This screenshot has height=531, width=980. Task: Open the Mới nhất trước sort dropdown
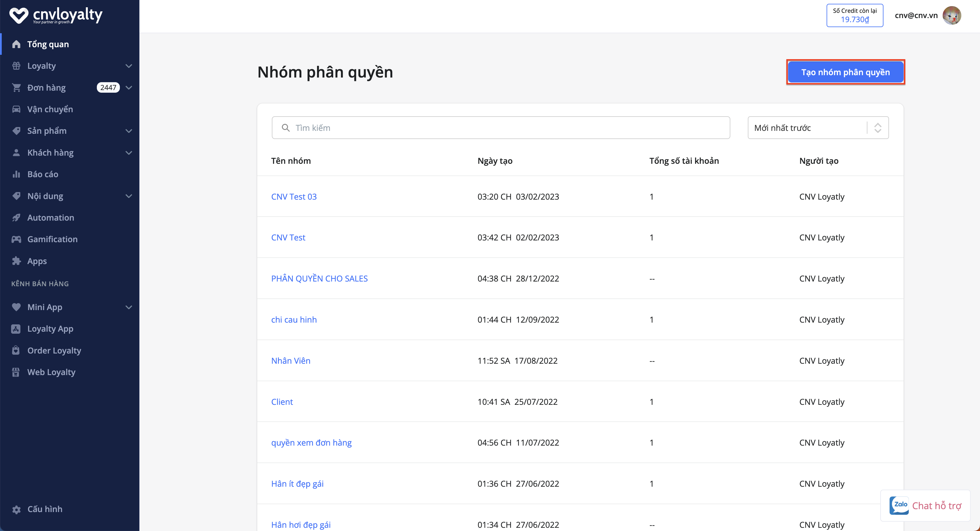click(818, 128)
